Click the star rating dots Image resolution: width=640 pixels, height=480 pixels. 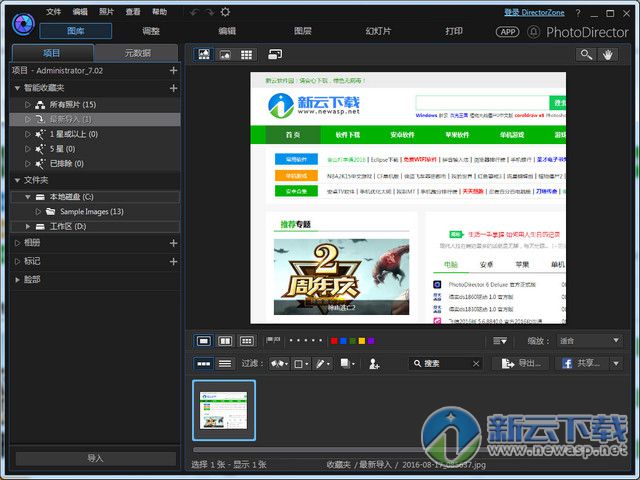[x=306, y=340]
